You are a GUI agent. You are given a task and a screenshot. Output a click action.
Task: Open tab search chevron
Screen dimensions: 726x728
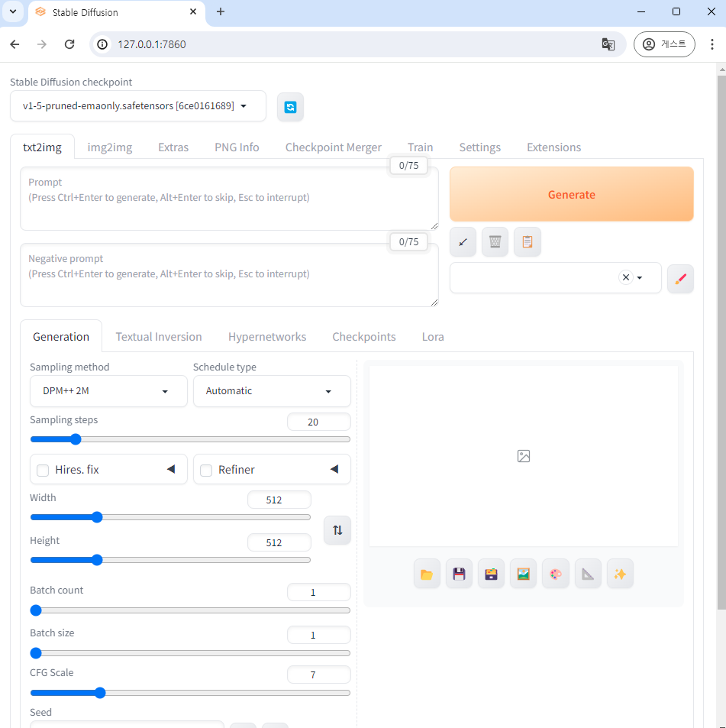(13, 11)
